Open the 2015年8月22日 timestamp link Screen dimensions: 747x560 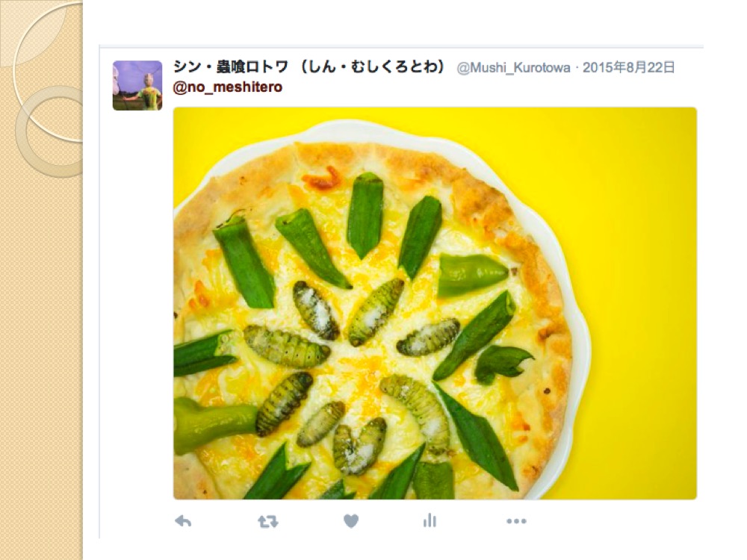tap(628, 68)
